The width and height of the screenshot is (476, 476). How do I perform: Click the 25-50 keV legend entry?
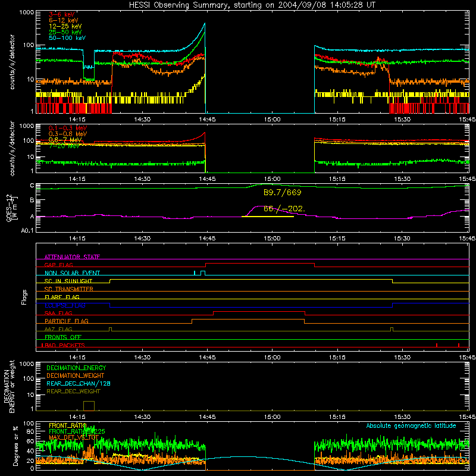click(65, 32)
